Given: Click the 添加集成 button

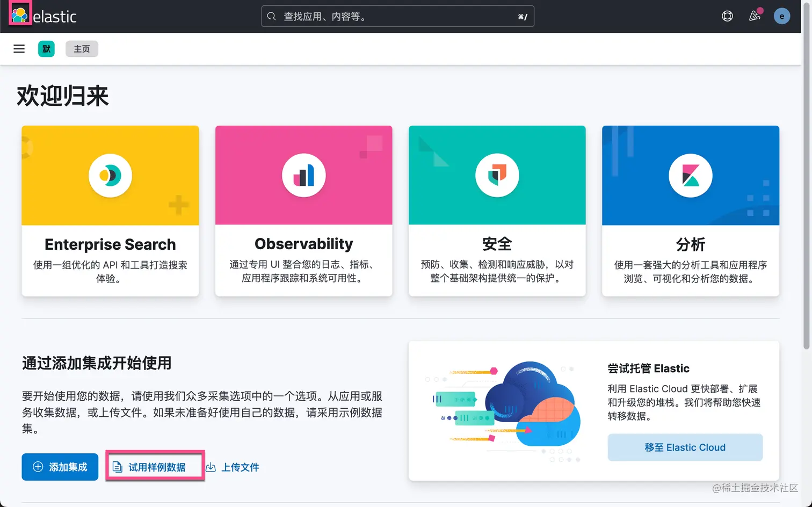Looking at the screenshot, I should pos(60,467).
